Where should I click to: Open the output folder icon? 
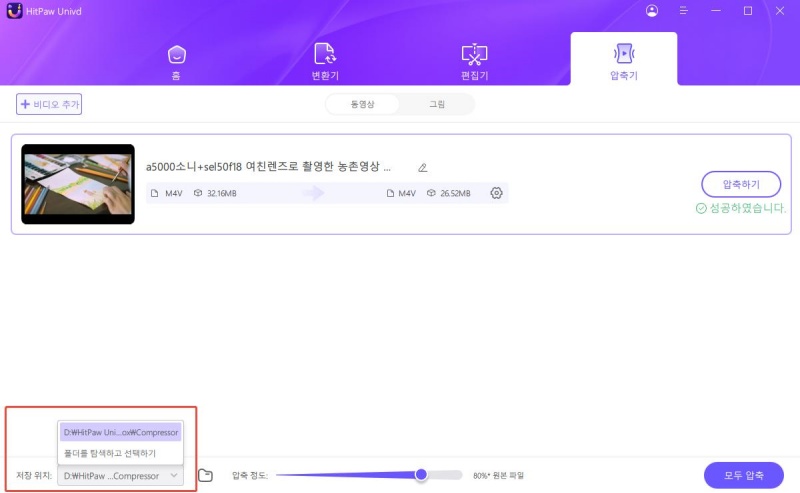[205, 476]
